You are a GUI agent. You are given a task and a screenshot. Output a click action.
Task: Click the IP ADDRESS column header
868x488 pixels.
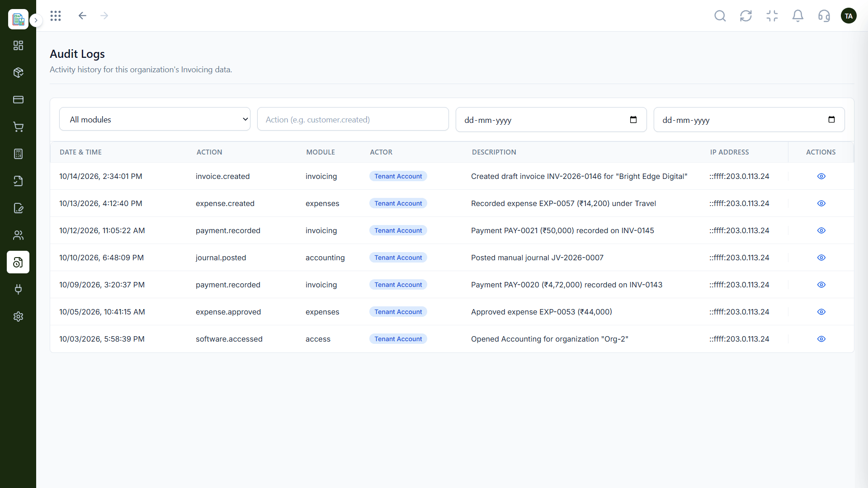729,152
